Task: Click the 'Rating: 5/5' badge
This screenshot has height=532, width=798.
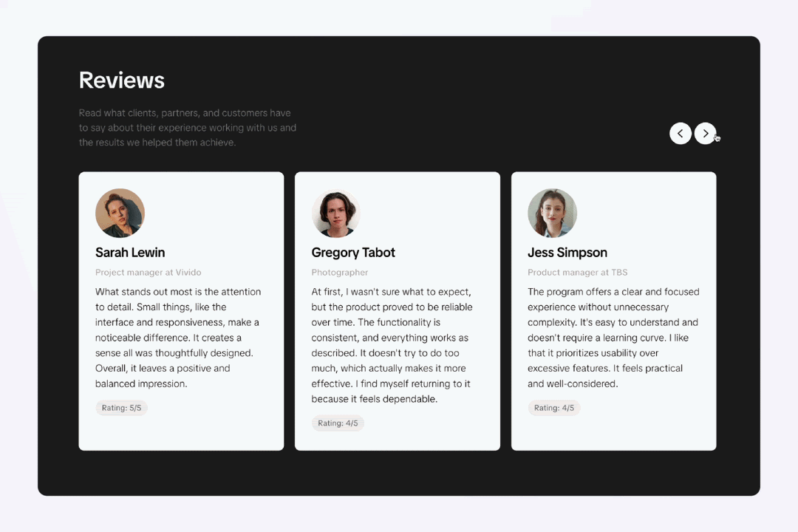Action: (x=122, y=408)
